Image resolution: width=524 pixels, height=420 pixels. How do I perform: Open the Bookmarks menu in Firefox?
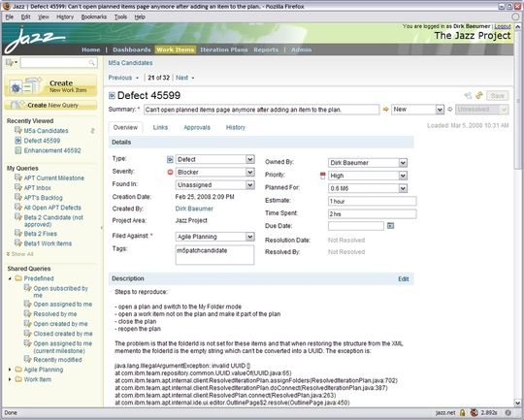coord(94,16)
